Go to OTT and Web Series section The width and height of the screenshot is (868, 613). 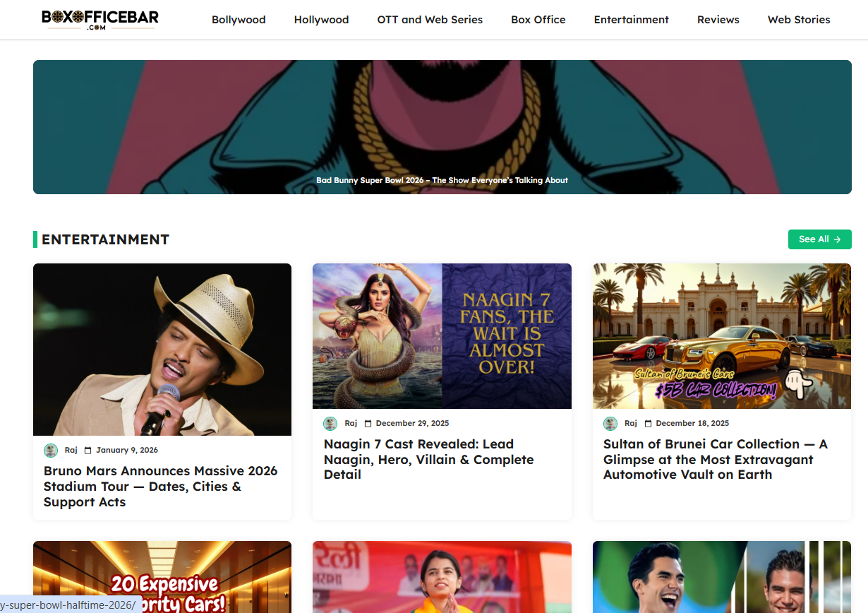tap(430, 20)
